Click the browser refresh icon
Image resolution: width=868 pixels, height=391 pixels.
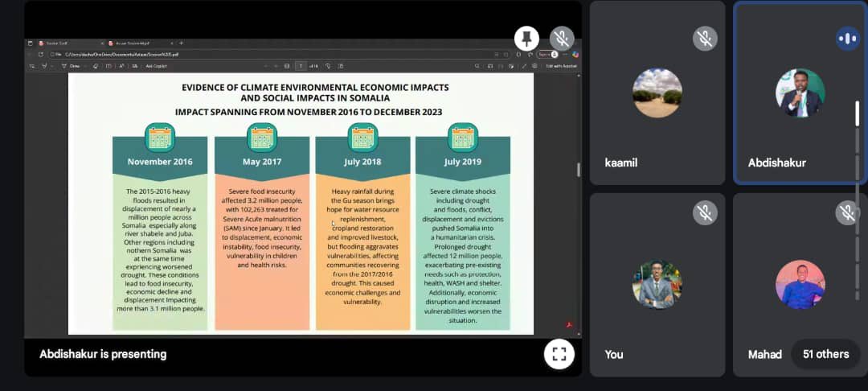(41, 54)
